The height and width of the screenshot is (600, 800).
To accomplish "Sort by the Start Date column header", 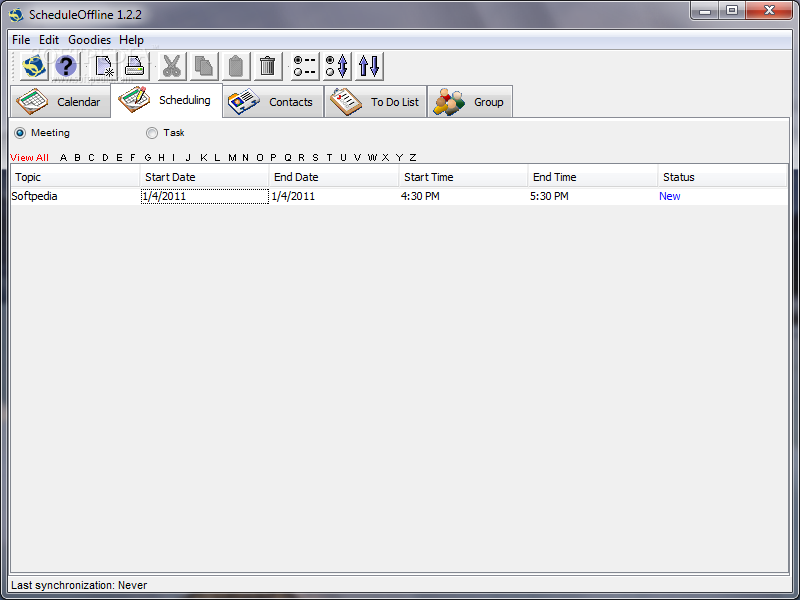I will click(204, 177).
